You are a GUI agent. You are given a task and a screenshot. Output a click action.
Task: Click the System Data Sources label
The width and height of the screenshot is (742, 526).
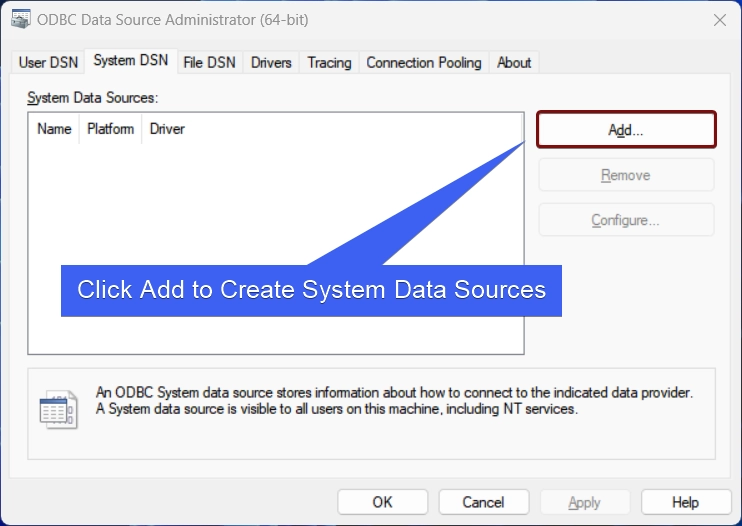93,98
